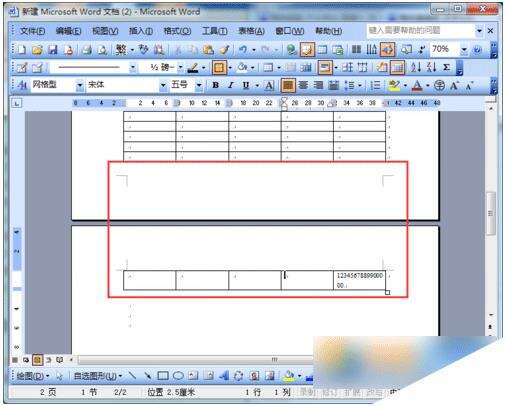The image size is (505, 406).
Task: Open the 插入(I) menu
Action: (x=141, y=31)
